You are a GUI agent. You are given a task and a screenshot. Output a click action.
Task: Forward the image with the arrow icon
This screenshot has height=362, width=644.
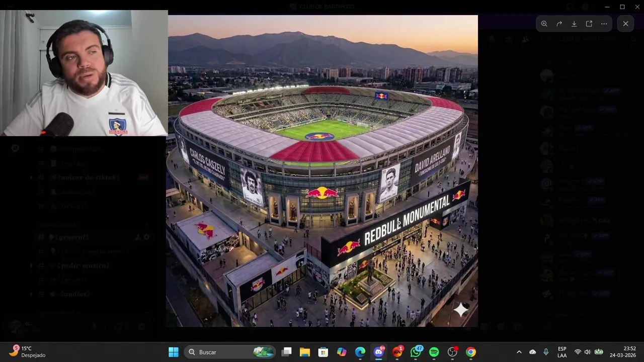[559, 24]
